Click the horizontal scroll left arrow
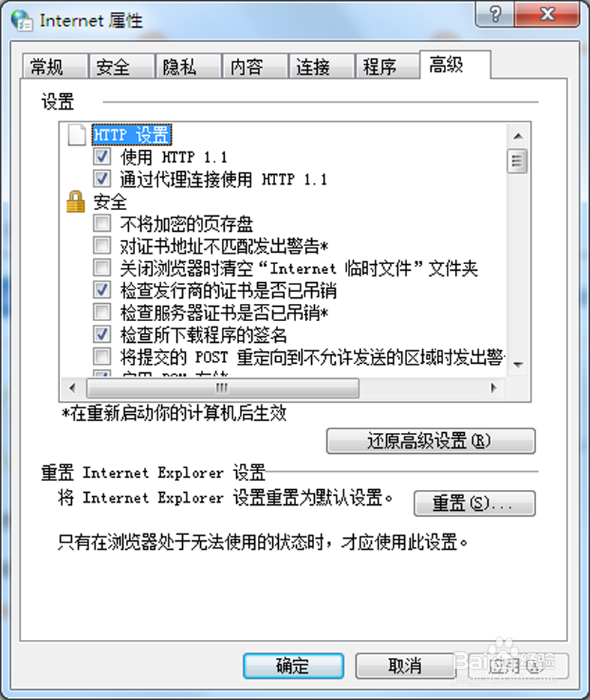Viewport: 590px width, 700px height. 73,388
